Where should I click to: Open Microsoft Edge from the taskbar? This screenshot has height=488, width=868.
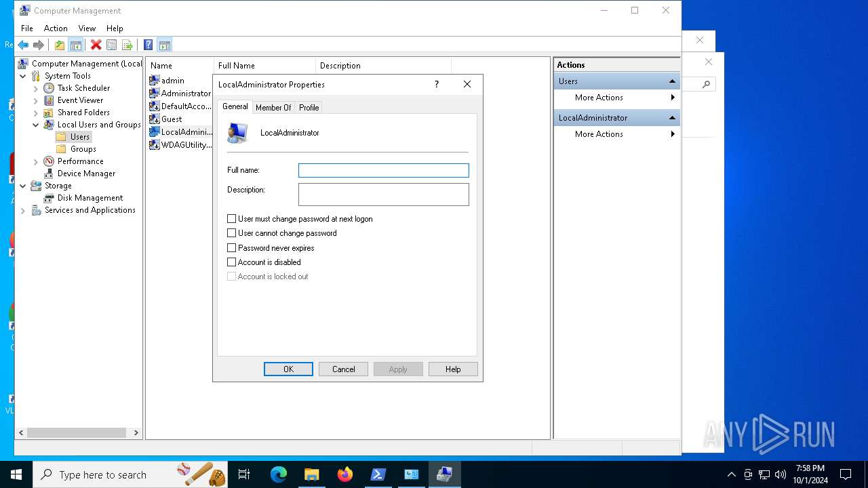(279, 474)
